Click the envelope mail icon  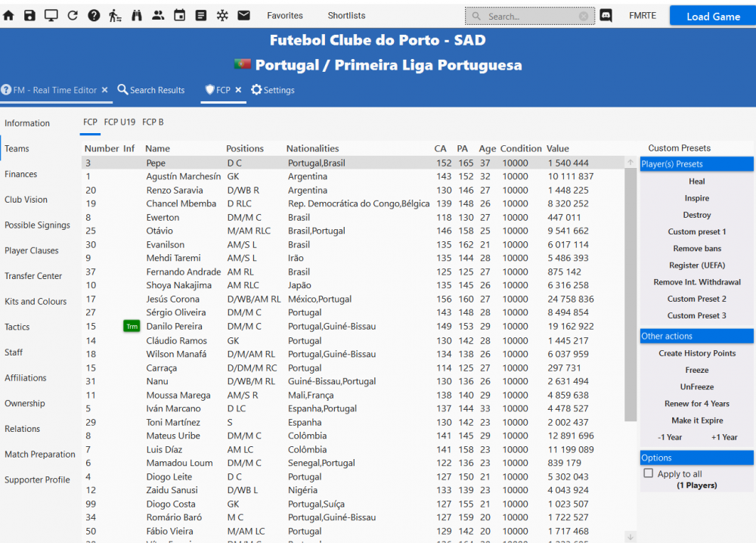244,15
